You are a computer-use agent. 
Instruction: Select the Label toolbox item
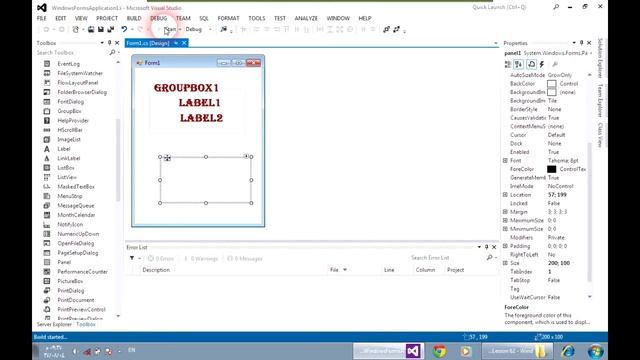[64, 149]
